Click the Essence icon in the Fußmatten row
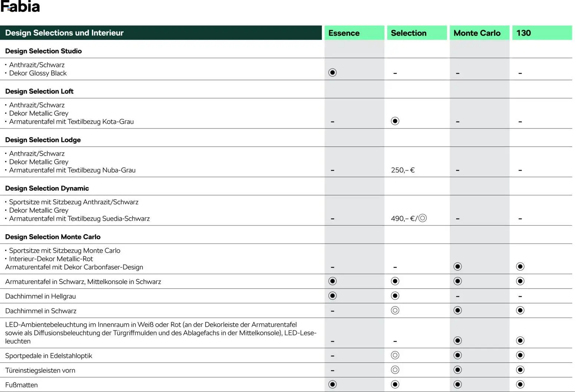Image resolution: width=575 pixels, height=392 pixels. pos(332,384)
